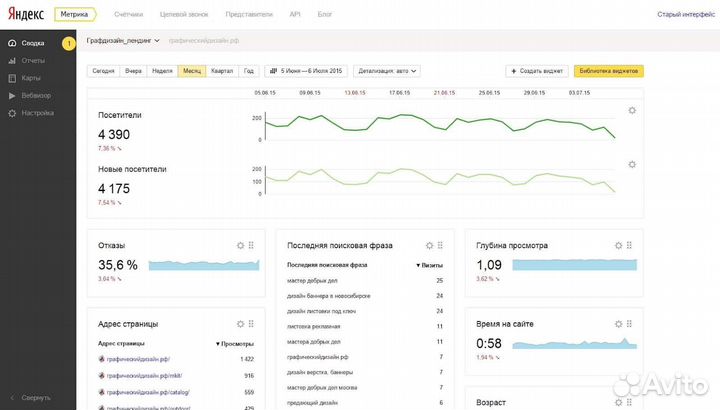
Task: Open Настройка gear in sidebar
Action: pyautogui.click(x=11, y=113)
